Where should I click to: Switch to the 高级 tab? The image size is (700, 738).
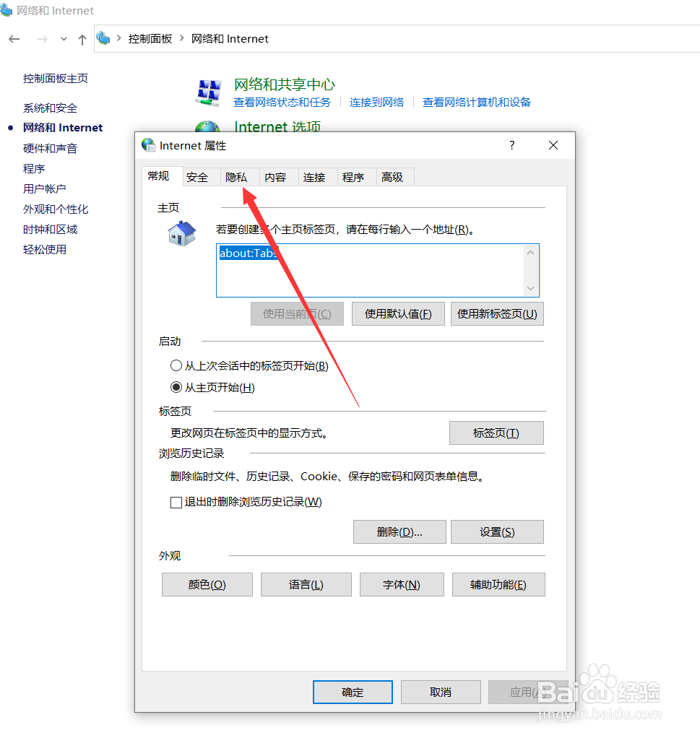(x=394, y=176)
